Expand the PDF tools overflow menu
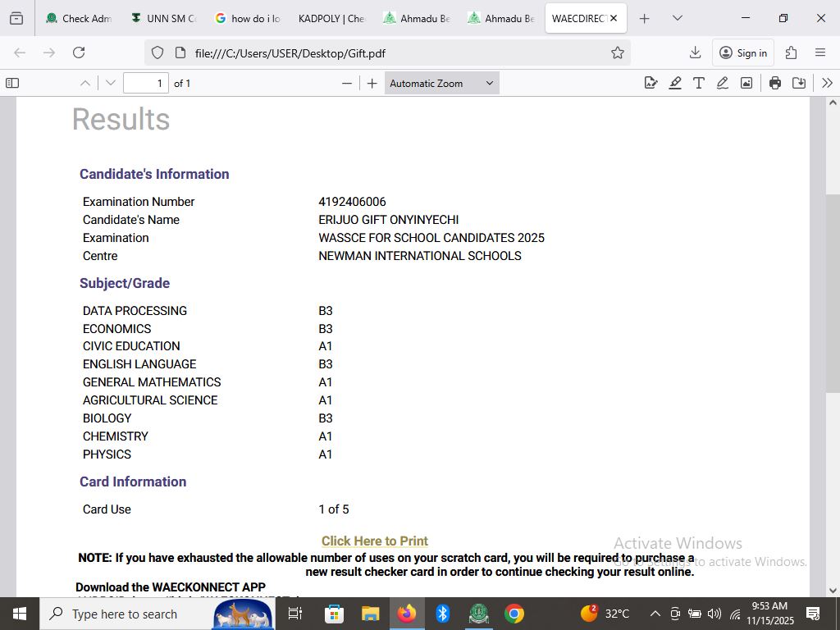The image size is (840, 630). click(826, 83)
